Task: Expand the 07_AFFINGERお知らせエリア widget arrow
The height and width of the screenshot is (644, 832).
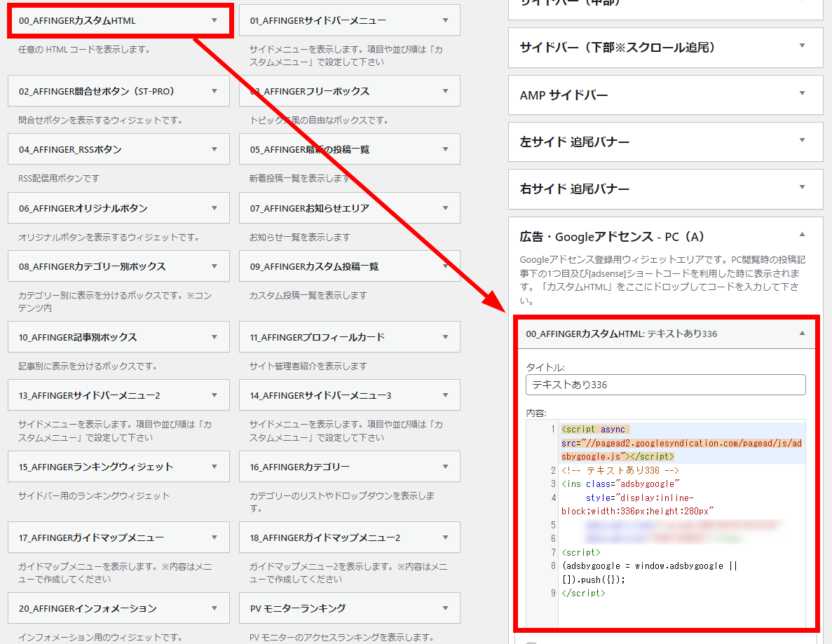Action: [445, 208]
